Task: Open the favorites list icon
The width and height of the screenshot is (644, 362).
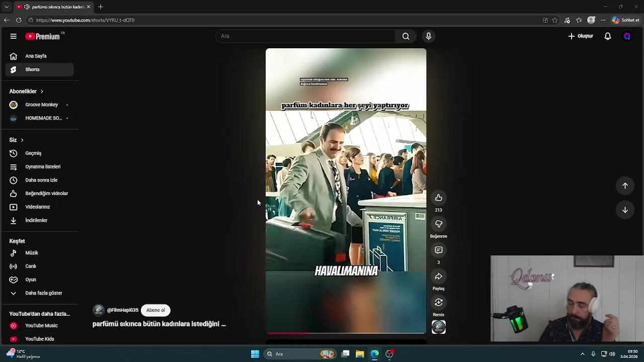Action: (579, 20)
